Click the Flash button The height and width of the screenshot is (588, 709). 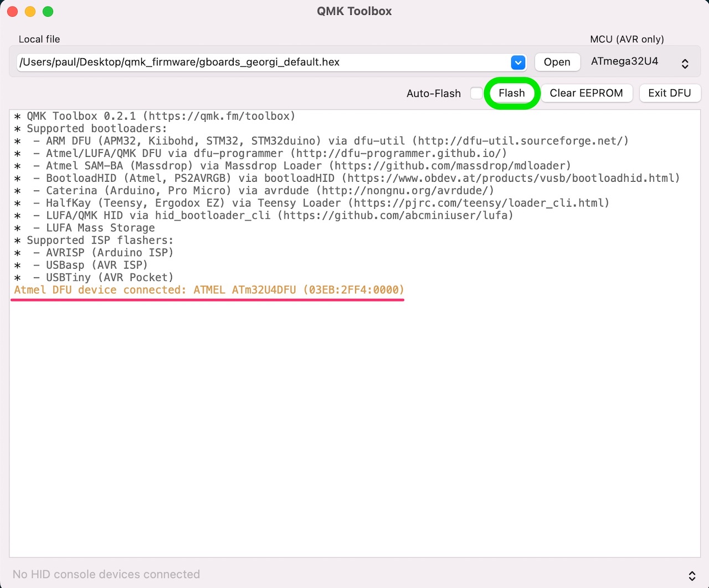click(511, 93)
